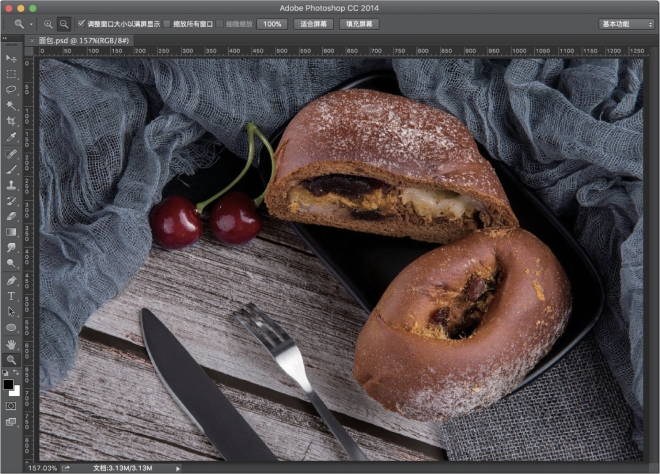This screenshot has width=660, height=474.
Task: Select the Dodge tool
Action: 11,264
